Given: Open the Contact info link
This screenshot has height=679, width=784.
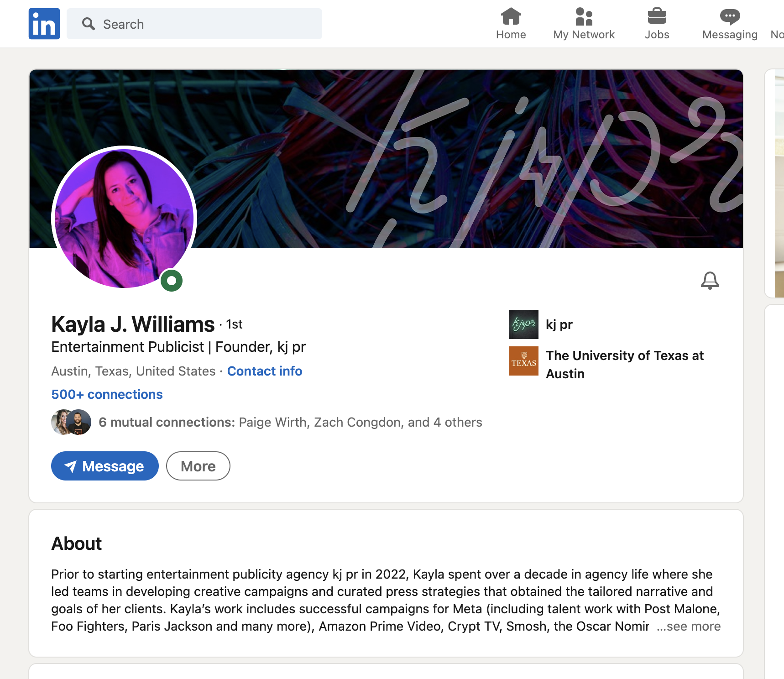Looking at the screenshot, I should pyautogui.click(x=265, y=371).
